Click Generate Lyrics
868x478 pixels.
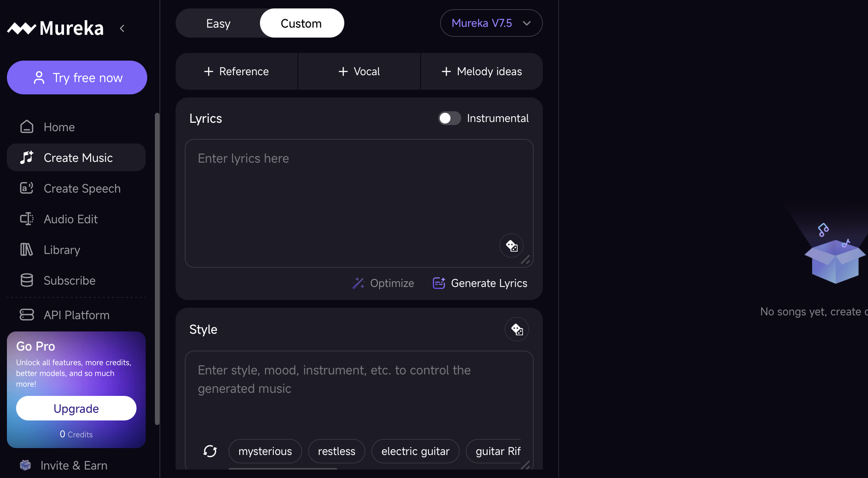tap(480, 283)
